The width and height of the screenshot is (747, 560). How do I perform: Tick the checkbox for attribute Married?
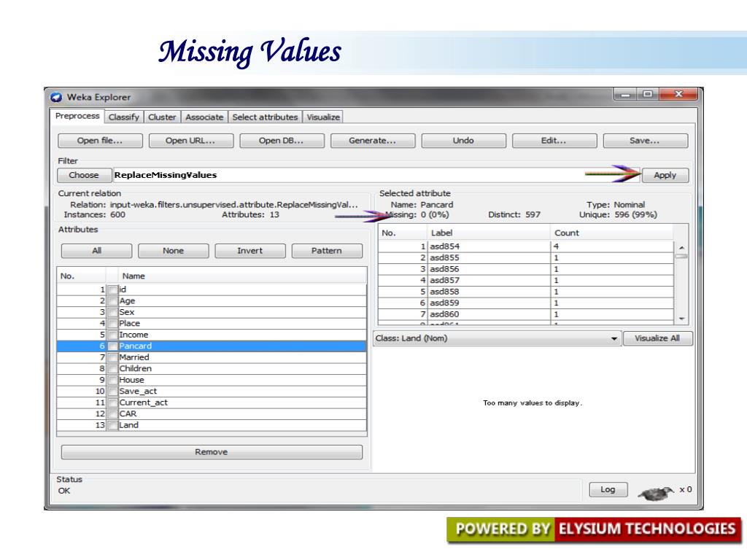(x=112, y=357)
